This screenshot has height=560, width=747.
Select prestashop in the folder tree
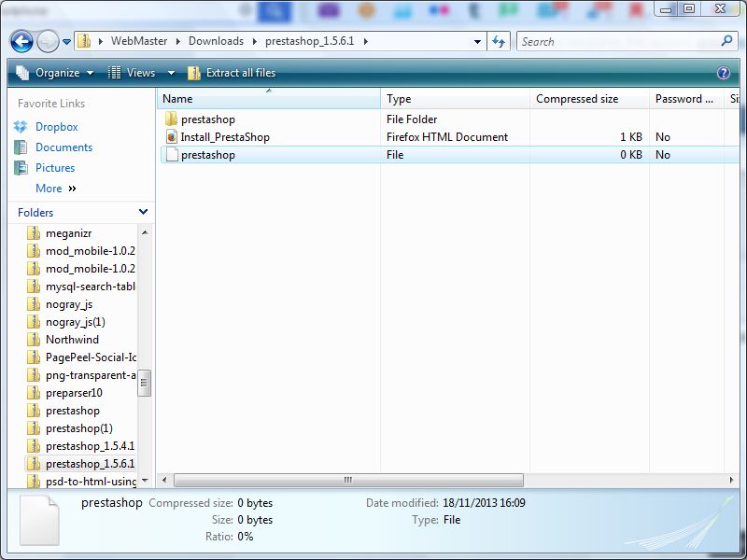[73, 411]
